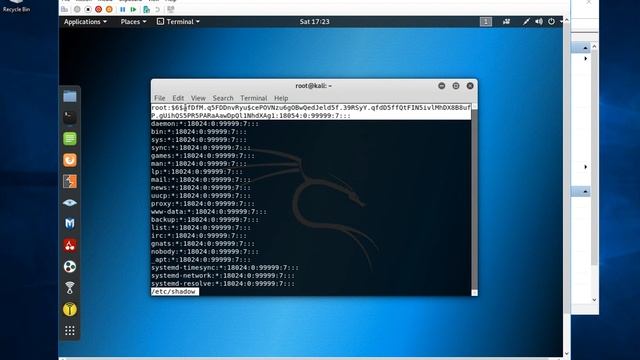Launch the orange Burp Suite dock icon
The height and width of the screenshot is (360, 640).
[70, 160]
